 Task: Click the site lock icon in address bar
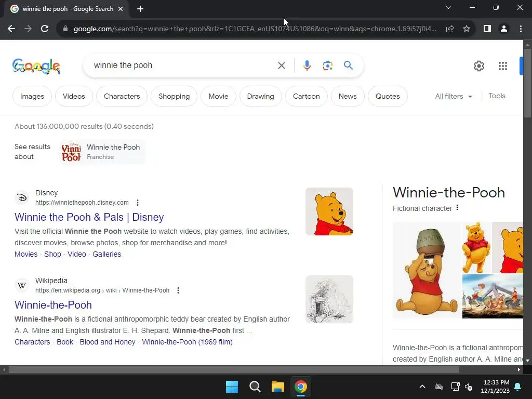[65, 29]
